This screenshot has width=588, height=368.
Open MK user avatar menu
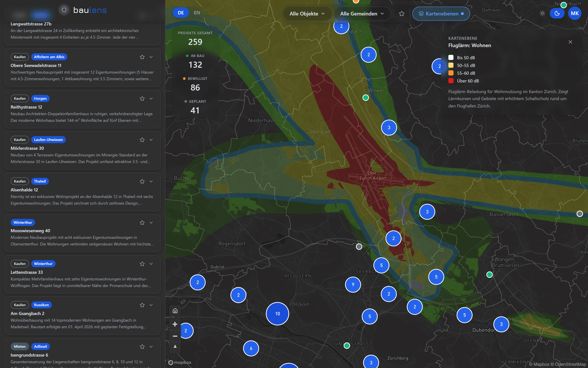pos(575,13)
